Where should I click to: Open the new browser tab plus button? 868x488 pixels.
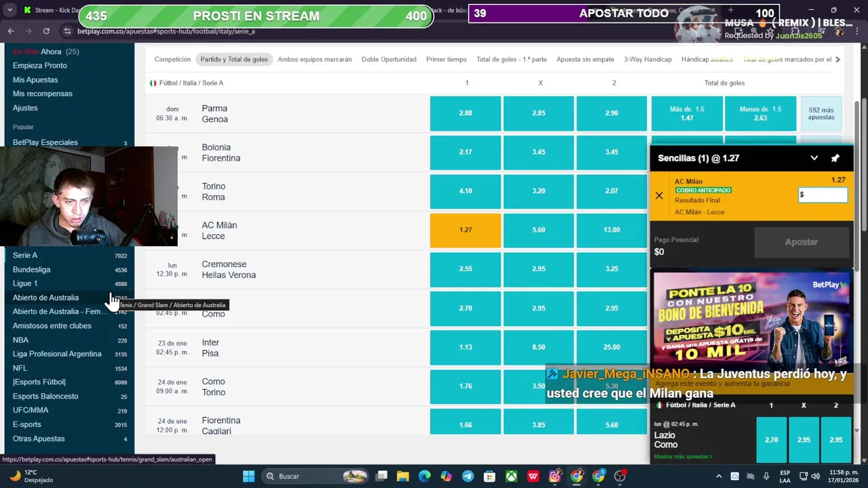(x=730, y=10)
